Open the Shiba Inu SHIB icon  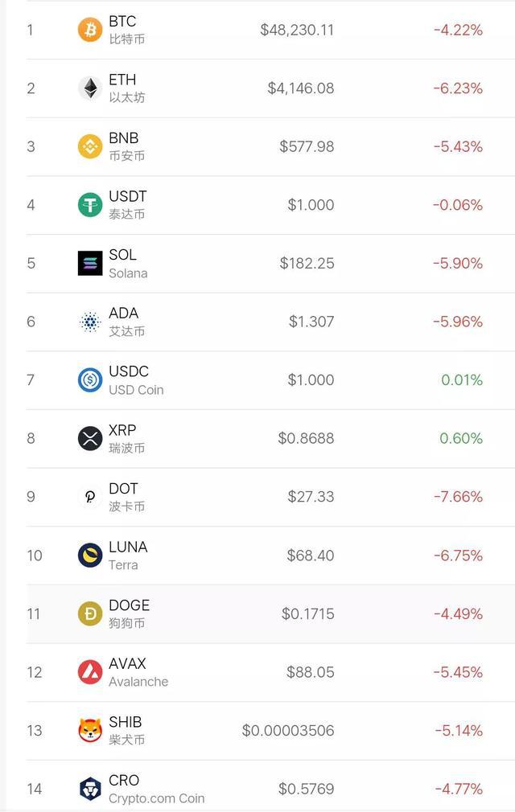click(x=90, y=731)
